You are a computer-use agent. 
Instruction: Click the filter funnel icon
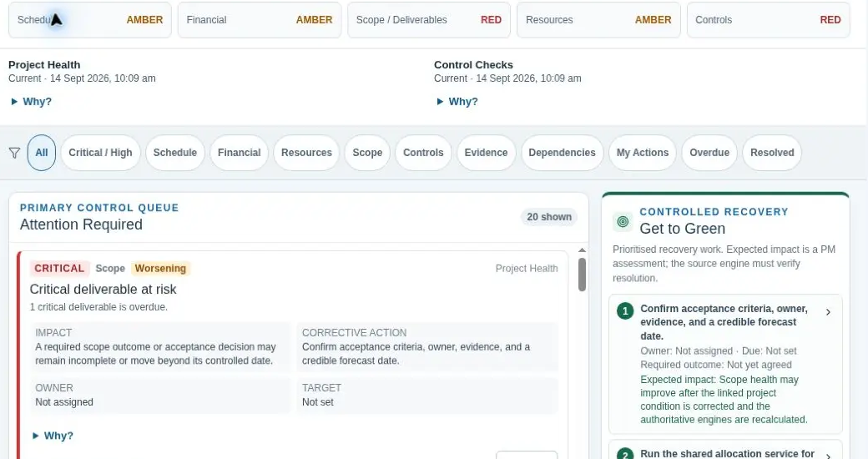[15, 153]
